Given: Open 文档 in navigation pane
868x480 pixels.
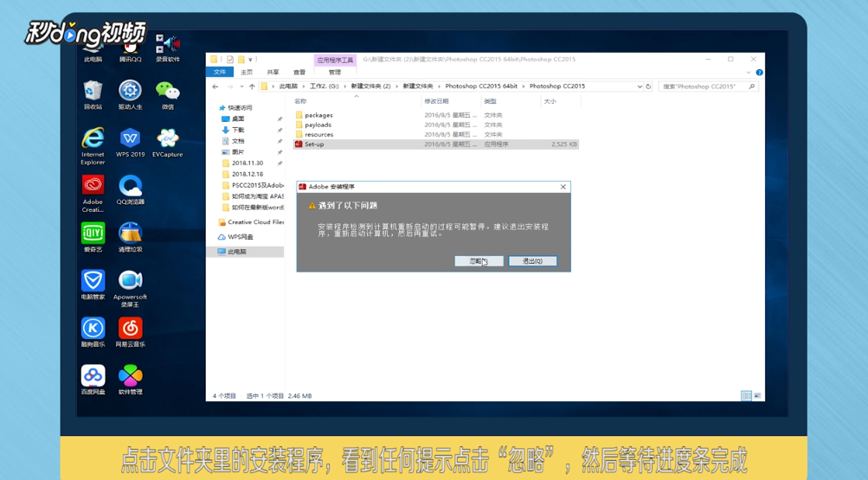Looking at the screenshot, I should coord(238,141).
